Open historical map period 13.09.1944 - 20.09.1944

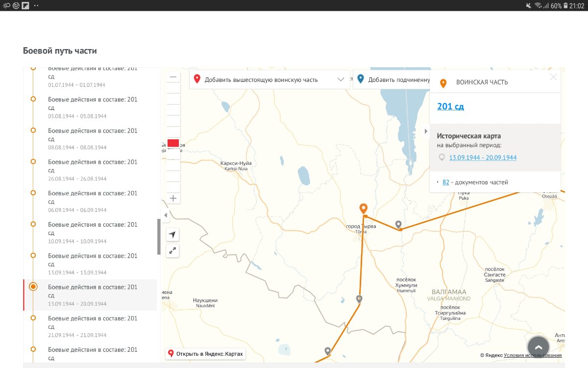(x=483, y=158)
